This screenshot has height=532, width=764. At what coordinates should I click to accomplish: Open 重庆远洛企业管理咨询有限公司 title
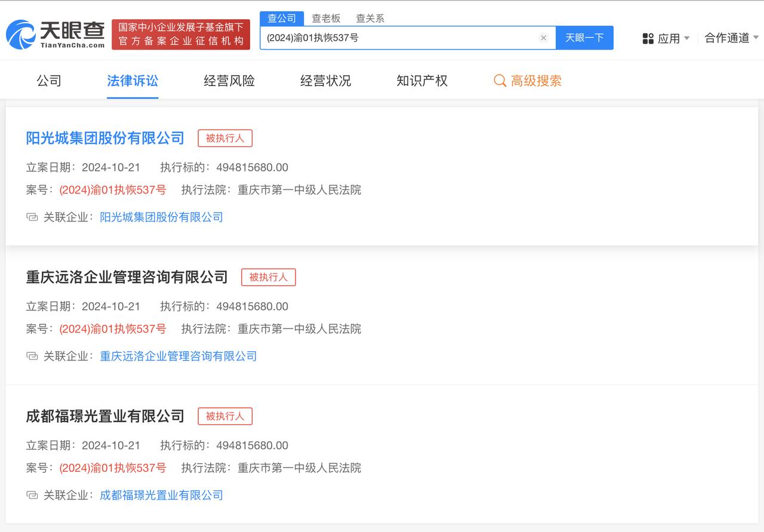tap(127, 277)
